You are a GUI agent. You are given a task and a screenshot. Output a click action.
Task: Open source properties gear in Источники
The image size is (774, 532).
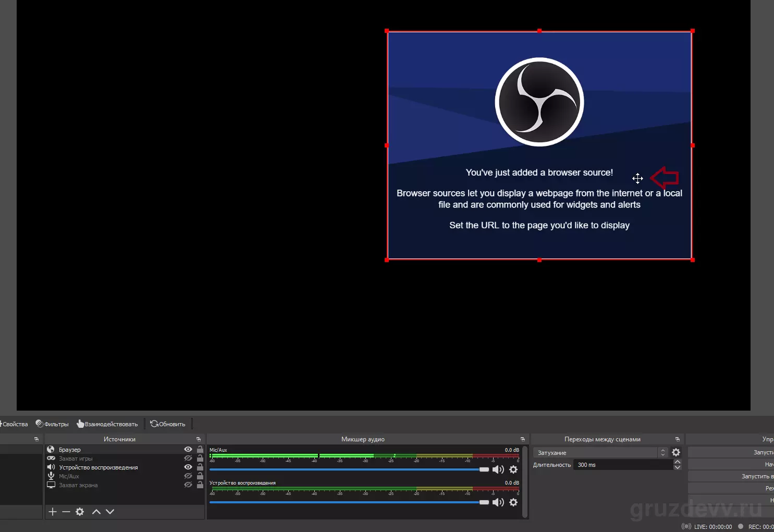(x=80, y=512)
